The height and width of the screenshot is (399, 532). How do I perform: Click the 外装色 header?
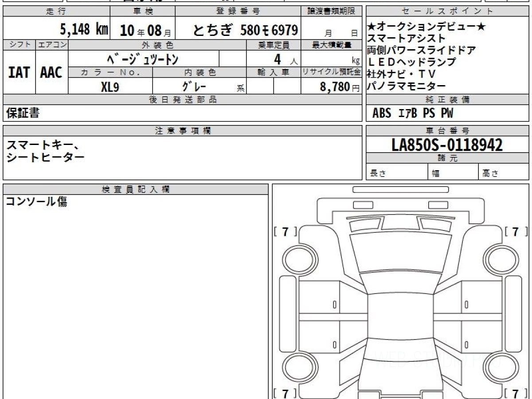[157, 45]
